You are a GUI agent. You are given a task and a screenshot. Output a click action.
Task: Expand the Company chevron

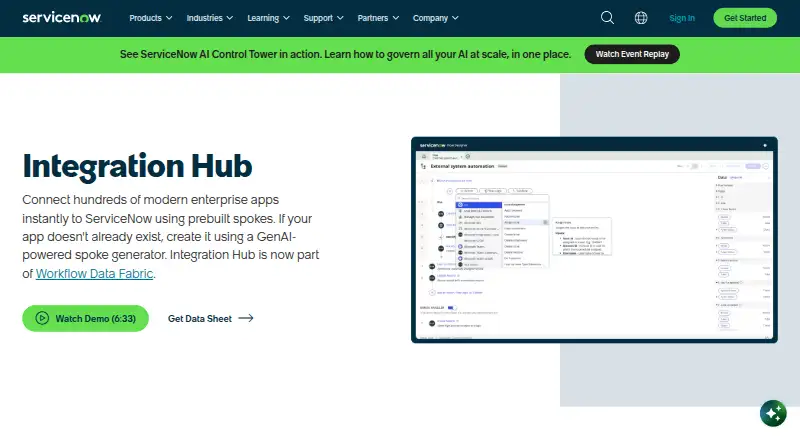pyautogui.click(x=455, y=18)
